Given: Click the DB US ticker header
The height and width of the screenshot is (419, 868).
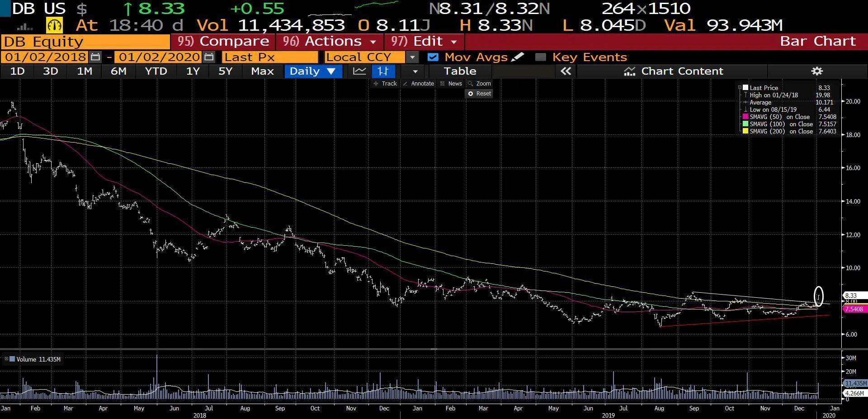Looking at the screenshot, I should coord(39,8).
